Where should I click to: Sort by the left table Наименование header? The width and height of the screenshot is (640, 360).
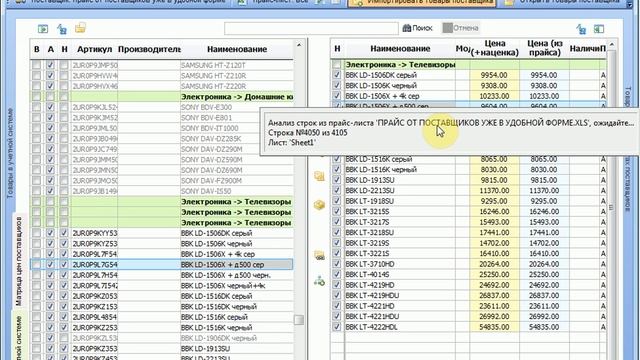(237, 49)
